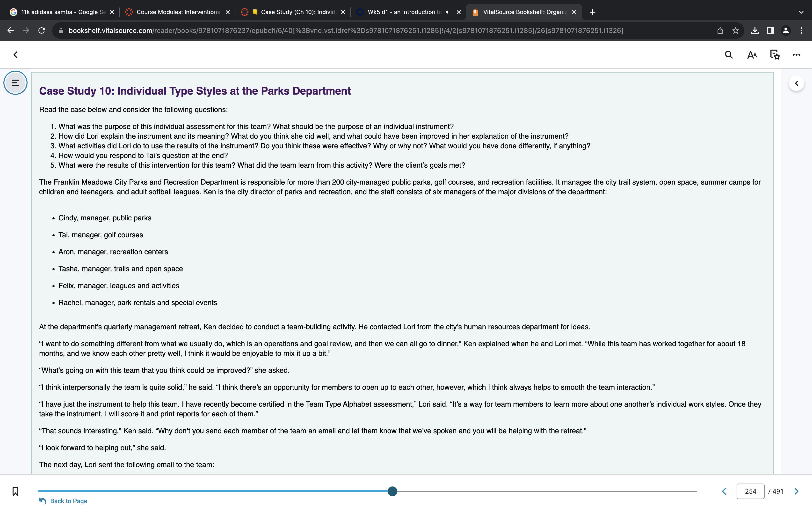Screen dimensions: 812x508
Task: Go to the previous page arrow
Action: coord(724,491)
